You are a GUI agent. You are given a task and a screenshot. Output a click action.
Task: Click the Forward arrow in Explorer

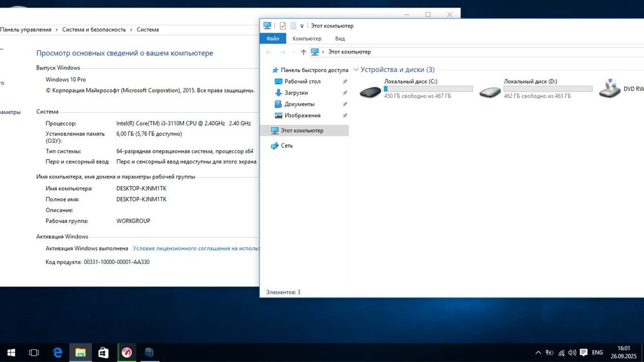point(283,52)
